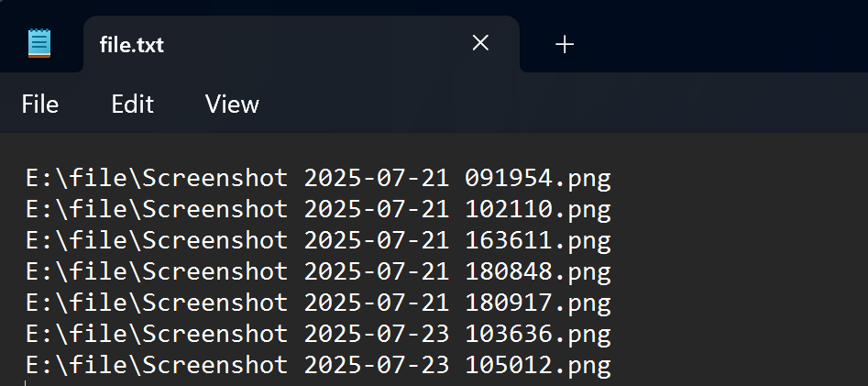This screenshot has width=868, height=386.
Task: Open the Edit menu
Action: click(132, 105)
